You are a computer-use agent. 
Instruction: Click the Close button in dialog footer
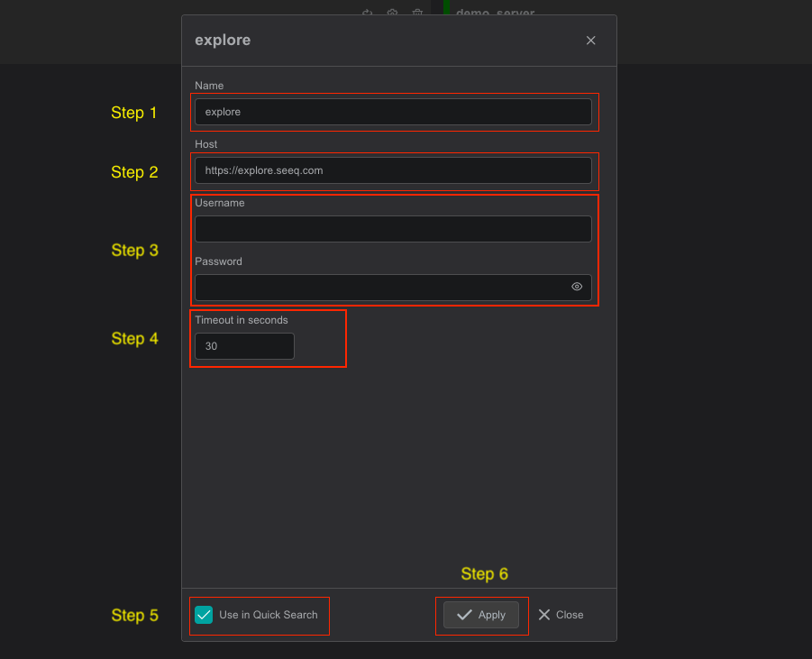[x=561, y=615]
